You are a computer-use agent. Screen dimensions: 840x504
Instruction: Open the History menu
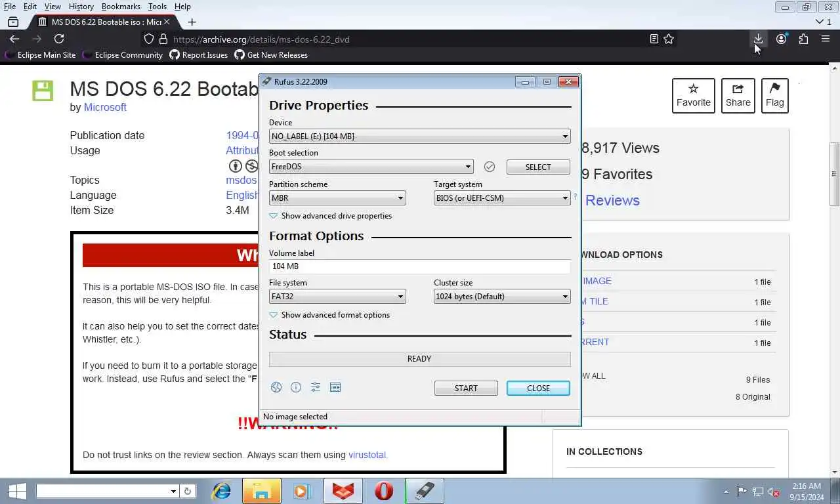81,7
